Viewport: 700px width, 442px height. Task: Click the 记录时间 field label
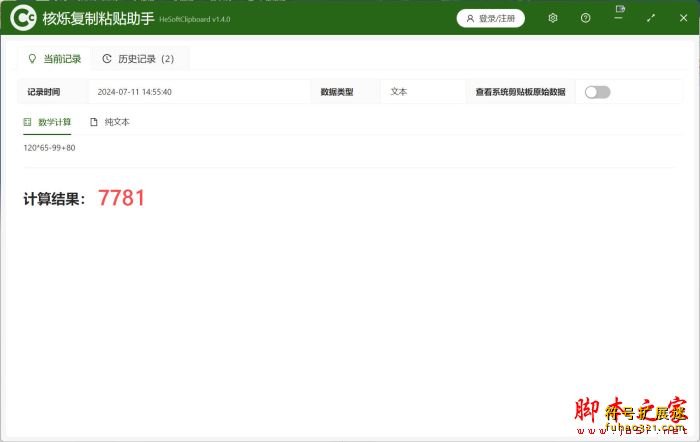[43, 92]
